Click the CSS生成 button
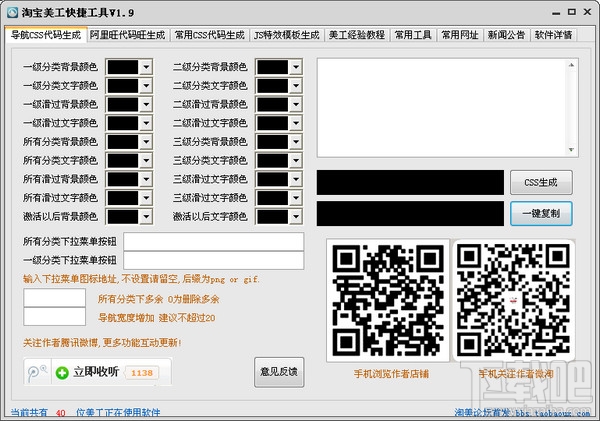 coord(541,183)
